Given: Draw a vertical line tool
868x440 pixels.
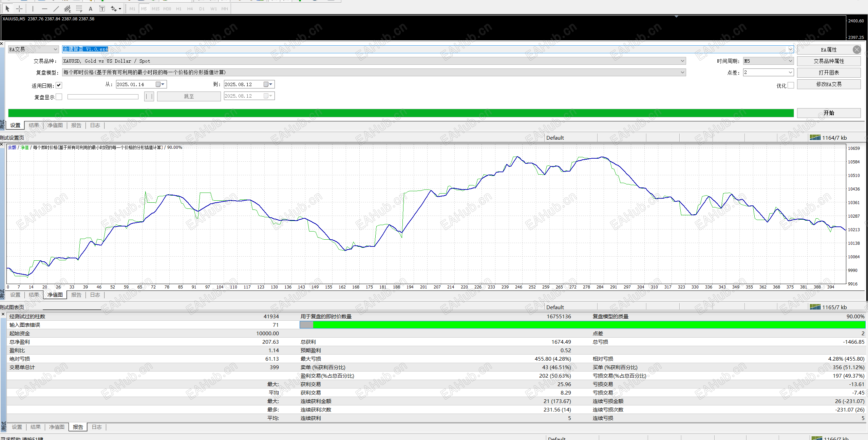Looking at the screenshot, I should click(x=33, y=8).
